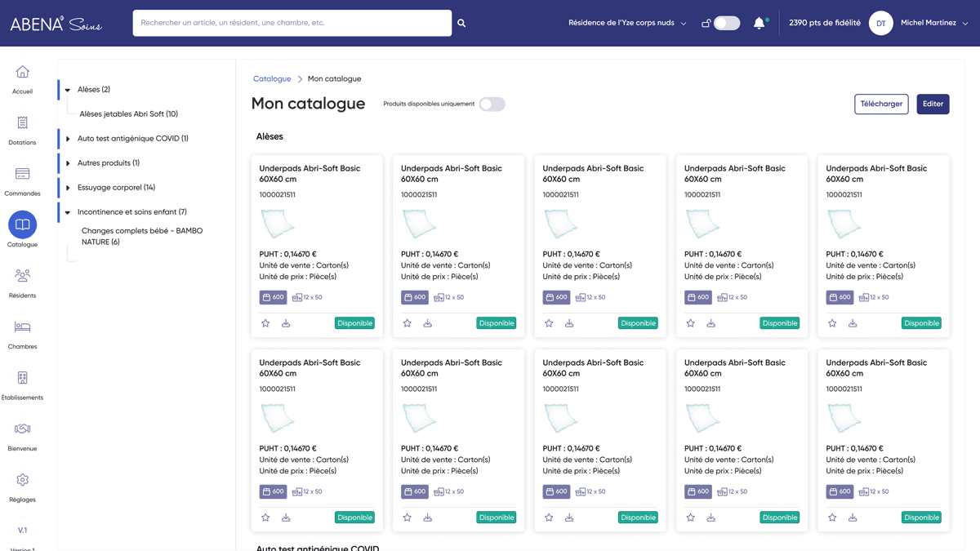Image resolution: width=980 pixels, height=551 pixels.
Task: Open the Dotations section icon
Action: pyautogui.click(x=22, y=122)
